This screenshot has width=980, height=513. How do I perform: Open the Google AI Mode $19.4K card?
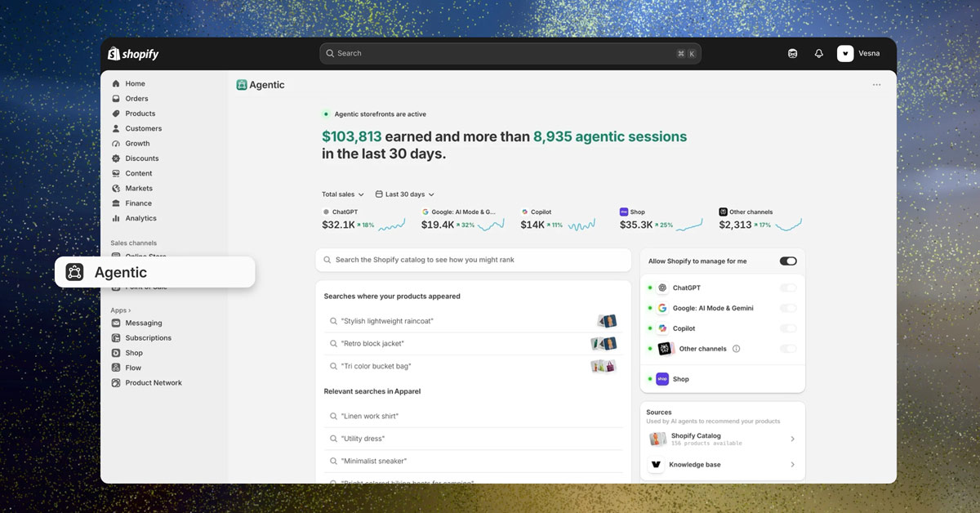463,219
